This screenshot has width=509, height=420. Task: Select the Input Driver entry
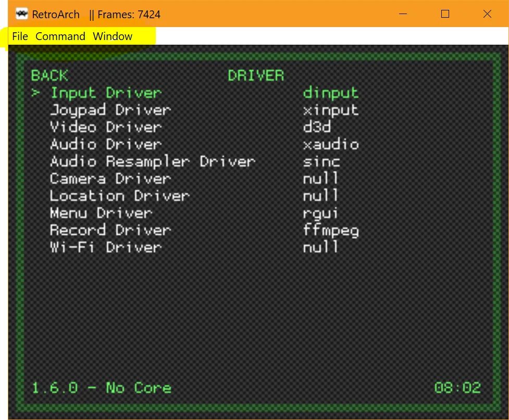(106, 93)
